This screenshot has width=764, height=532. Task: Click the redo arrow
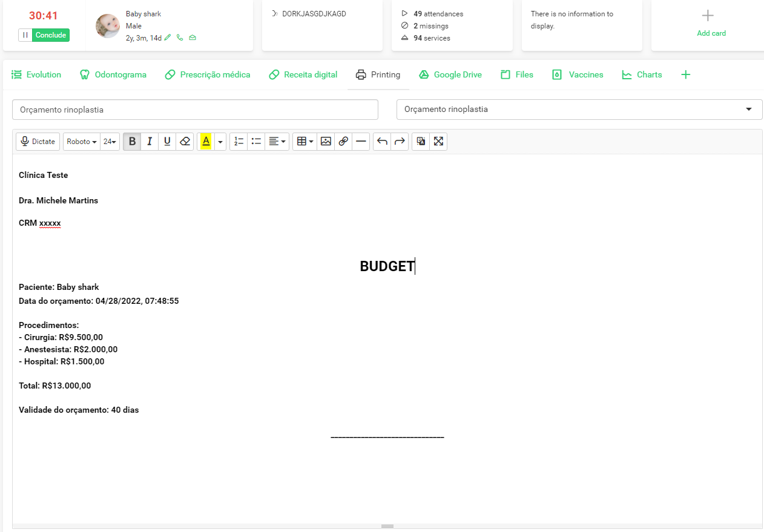400,142
